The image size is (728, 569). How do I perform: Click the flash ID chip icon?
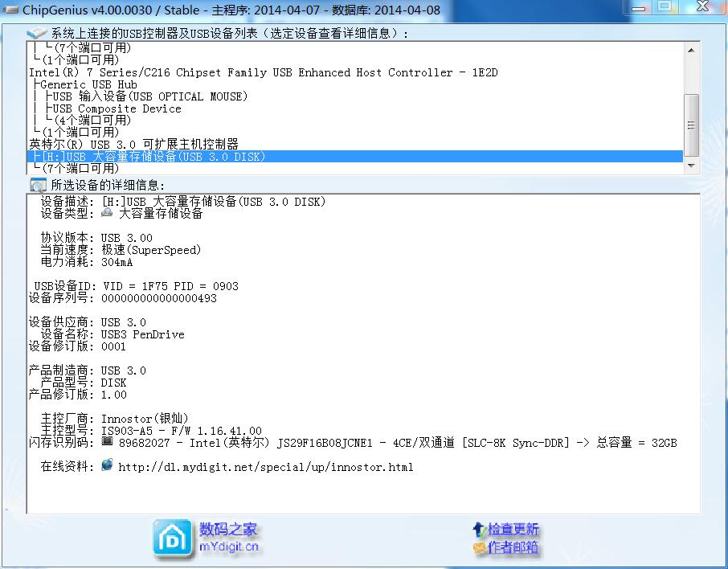pos(107,441)
